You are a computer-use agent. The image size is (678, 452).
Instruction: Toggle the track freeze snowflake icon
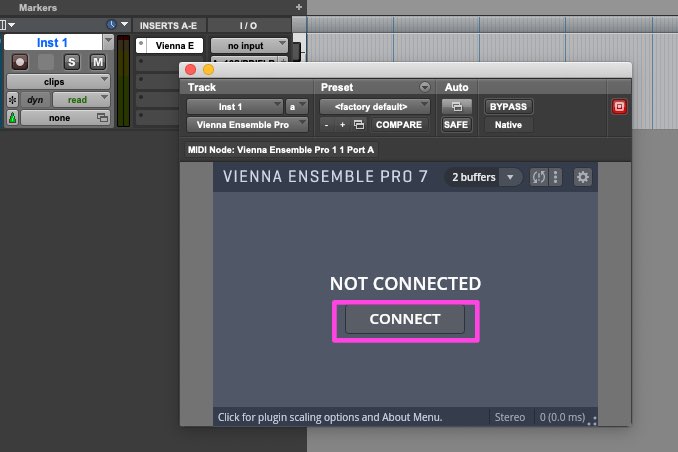point(13,100)
